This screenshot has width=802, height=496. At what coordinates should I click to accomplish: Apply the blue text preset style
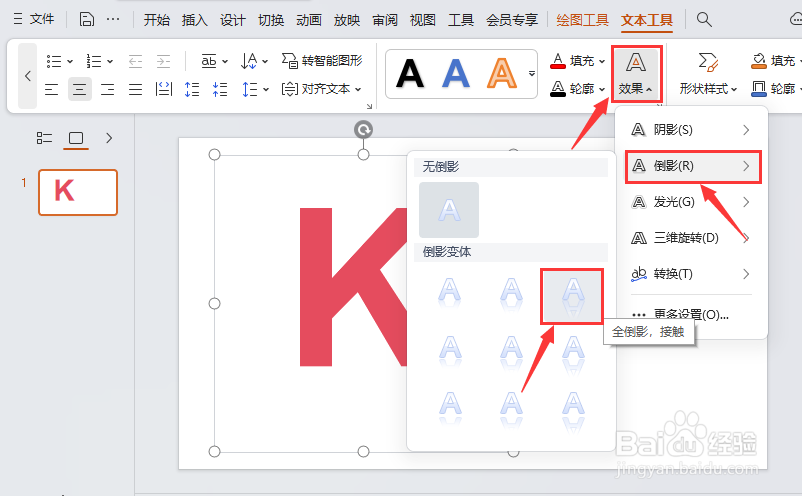tap(455, 74)
